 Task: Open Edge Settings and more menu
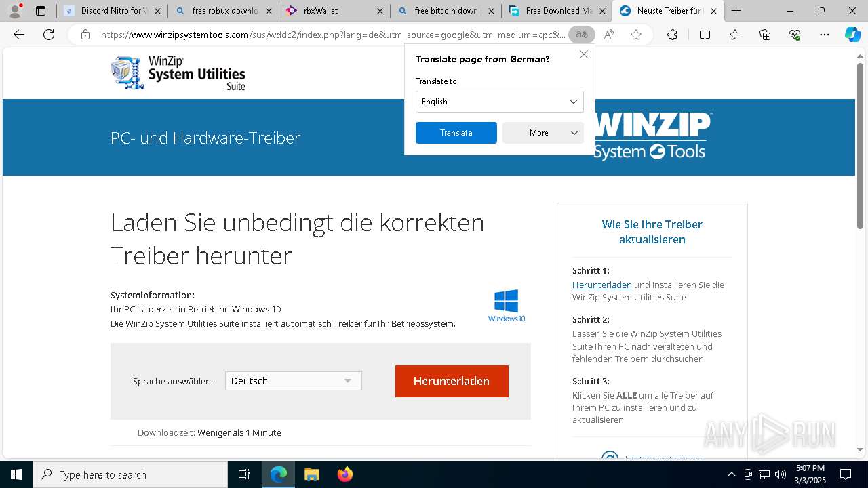(x=825, y=35)
